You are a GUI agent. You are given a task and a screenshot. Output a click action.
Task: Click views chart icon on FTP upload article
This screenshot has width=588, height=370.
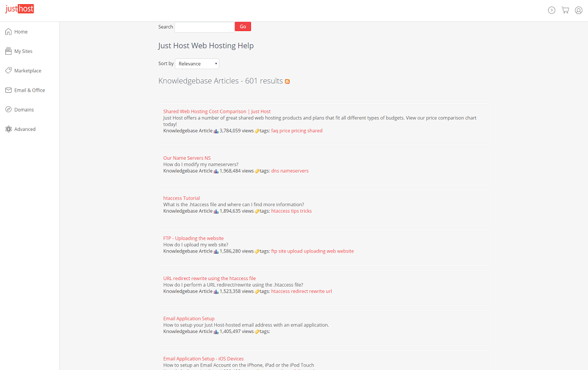(216, 252)
